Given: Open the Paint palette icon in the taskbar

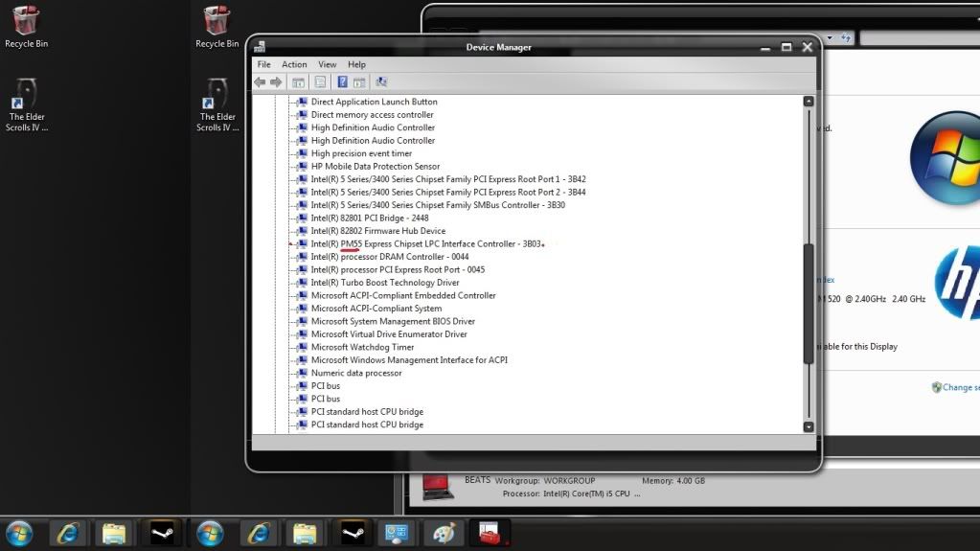Looking at the screenshot, I should point(444,534).
